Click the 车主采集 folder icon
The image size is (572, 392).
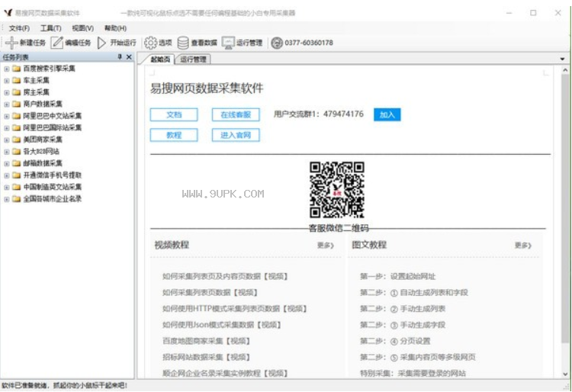pyautogui.click(x=17, y=80)
